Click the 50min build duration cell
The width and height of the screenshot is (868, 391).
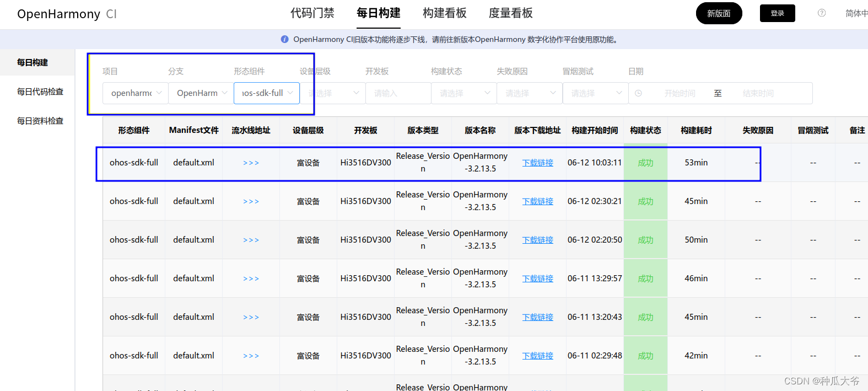(x=696, y=240)
